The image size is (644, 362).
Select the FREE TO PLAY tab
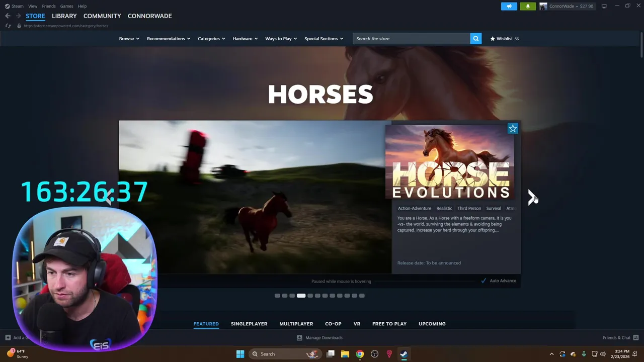coord(389,324)
